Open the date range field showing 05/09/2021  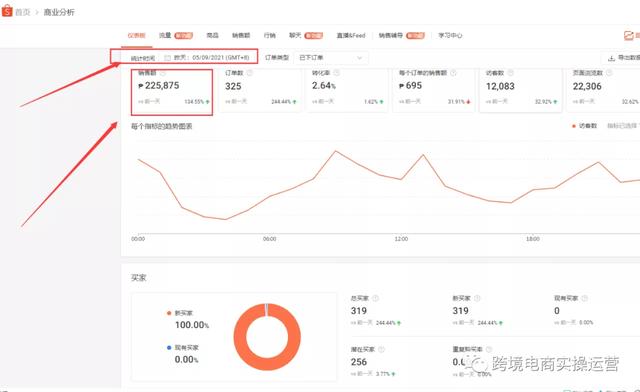tap(207, 58)
